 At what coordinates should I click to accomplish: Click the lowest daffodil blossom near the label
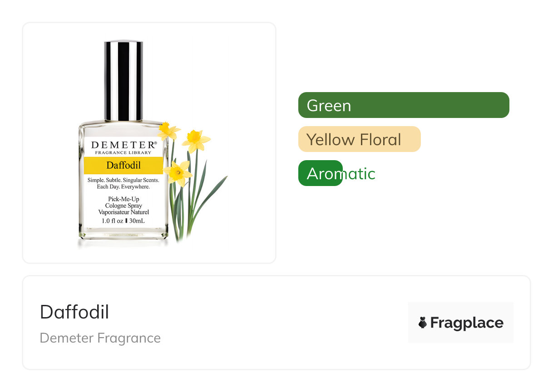click(x=178, y=173)
